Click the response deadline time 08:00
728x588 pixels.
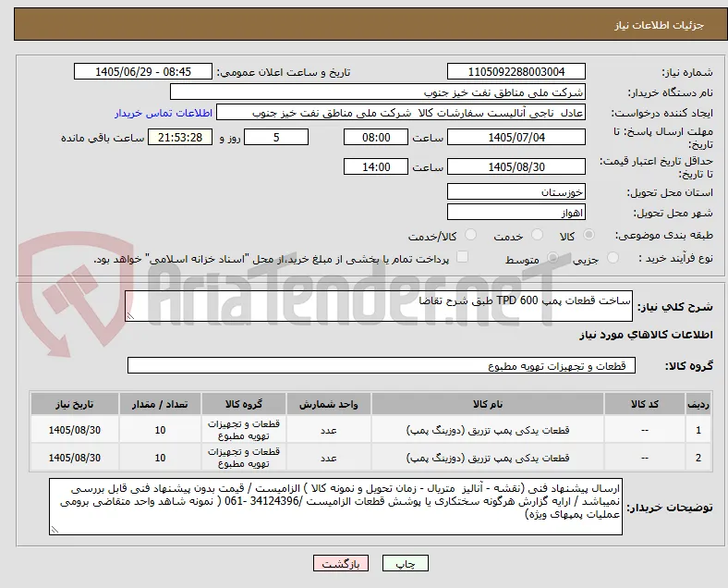(x=376, y=137)
